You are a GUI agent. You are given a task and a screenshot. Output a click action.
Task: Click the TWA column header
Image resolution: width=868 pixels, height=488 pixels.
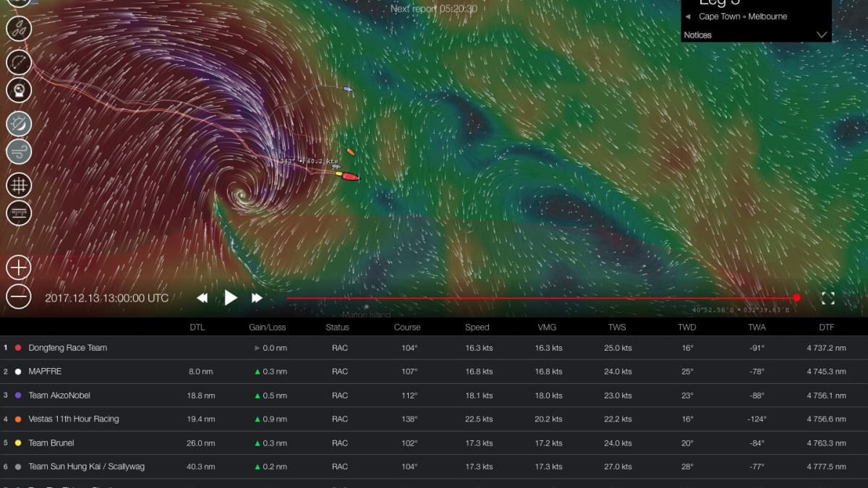[x=757, y=328]
